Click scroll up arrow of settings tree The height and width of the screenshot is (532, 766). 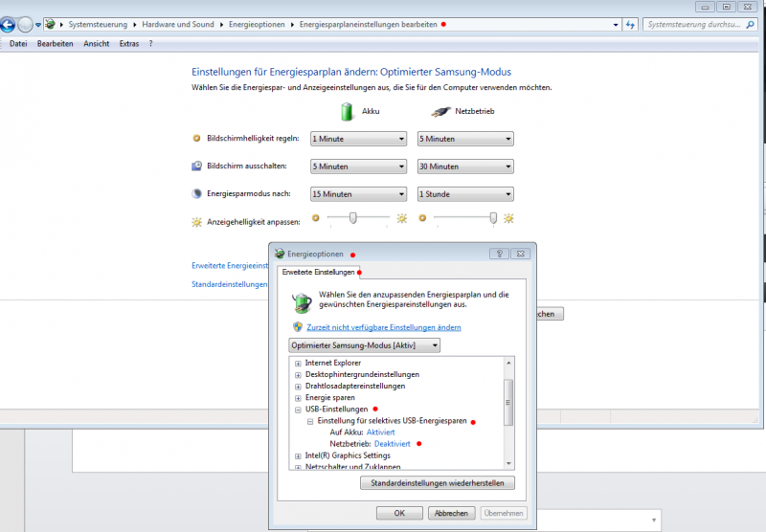click(x=508, y=363)
